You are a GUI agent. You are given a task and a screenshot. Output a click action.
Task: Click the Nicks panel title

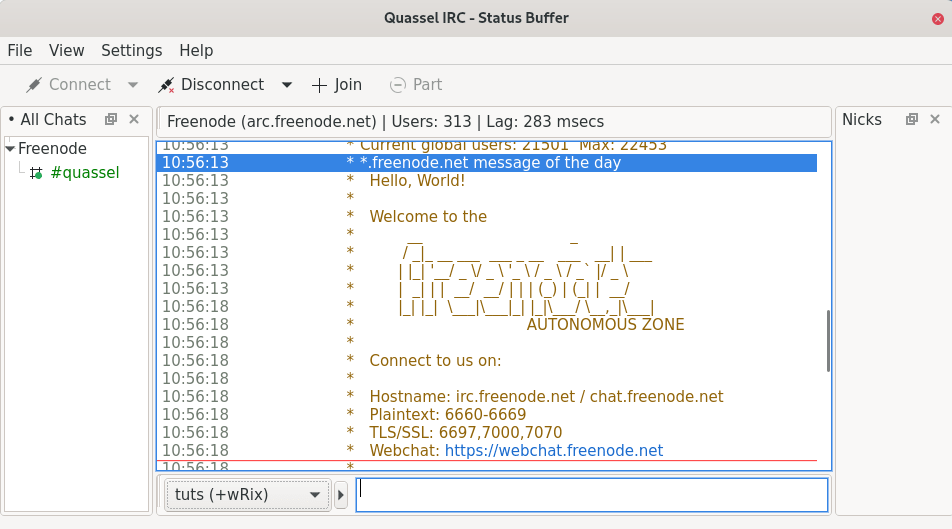tap(862, 120)
